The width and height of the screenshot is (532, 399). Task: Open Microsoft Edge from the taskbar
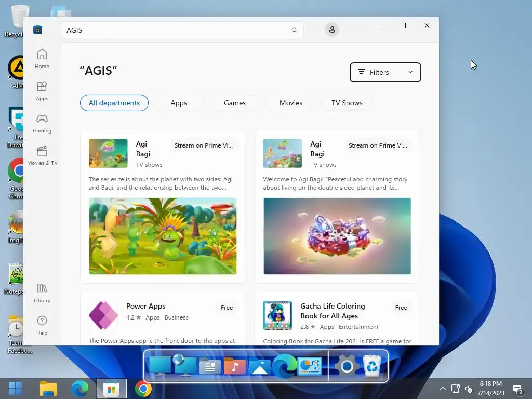[x=80, y=389]
